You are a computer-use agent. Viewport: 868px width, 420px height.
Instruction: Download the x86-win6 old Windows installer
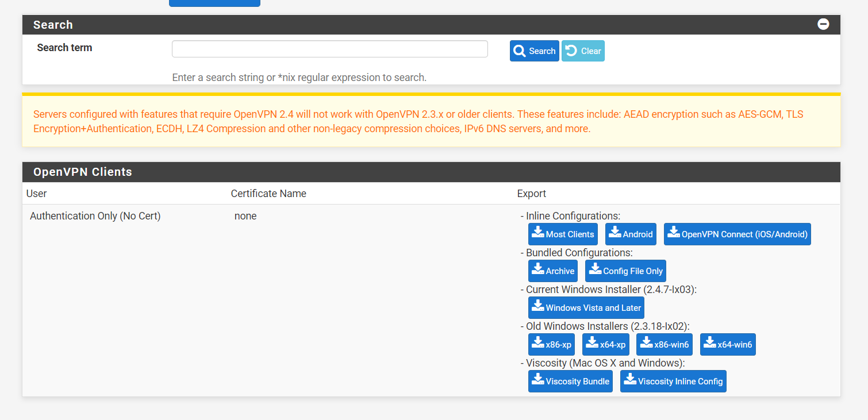[x=665, y=344]
